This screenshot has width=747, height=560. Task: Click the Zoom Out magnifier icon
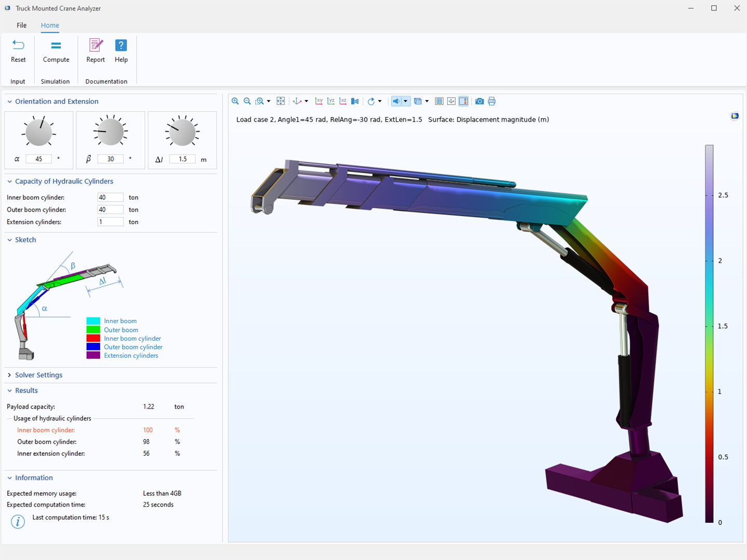247,101
